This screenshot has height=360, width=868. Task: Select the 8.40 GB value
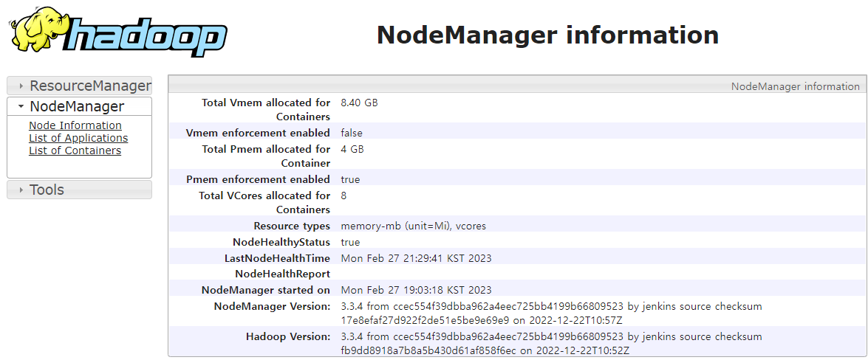[x=359, y=103]
